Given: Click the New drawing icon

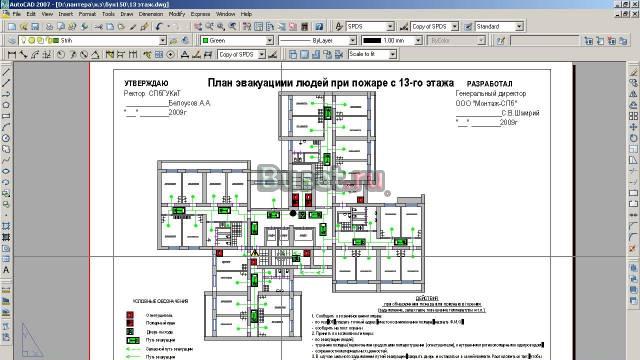Looking at the screenshot, I should [12, 27].
